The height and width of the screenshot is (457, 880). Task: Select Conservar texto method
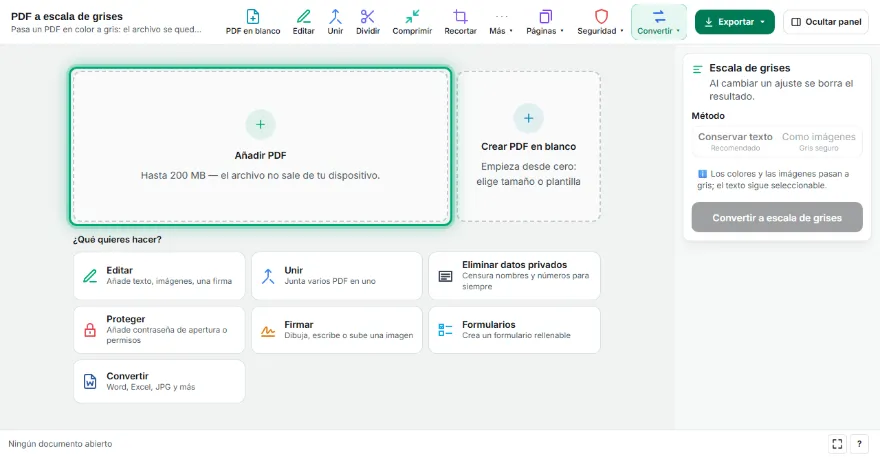click(735, 141)
